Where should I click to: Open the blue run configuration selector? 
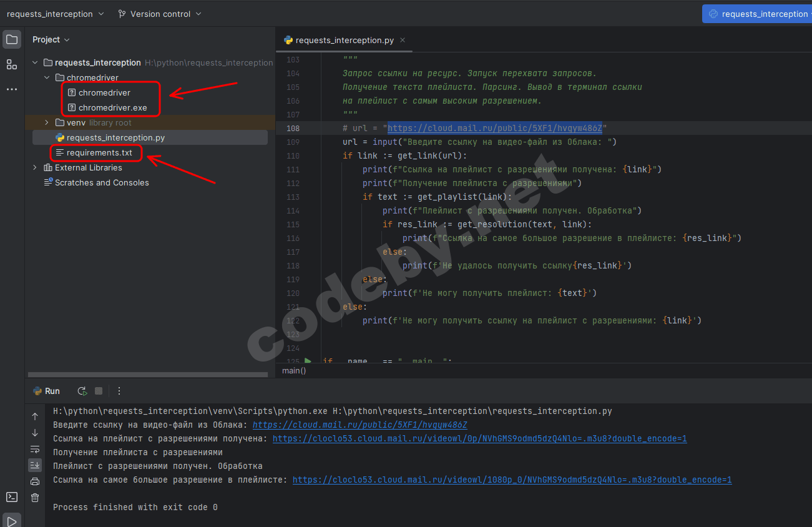click(x=757, y=14)
